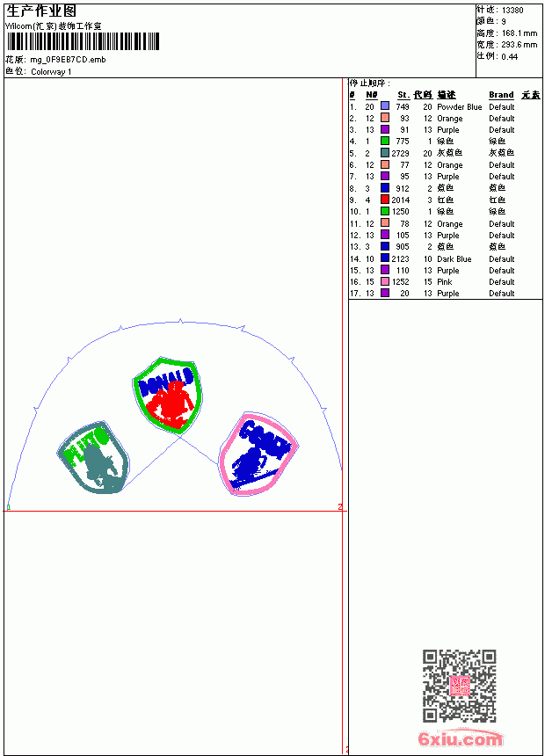This screenshot has height=756, width=545.
Task: Select the teal Pluto shield design
Action: click(x=93, y=457)
